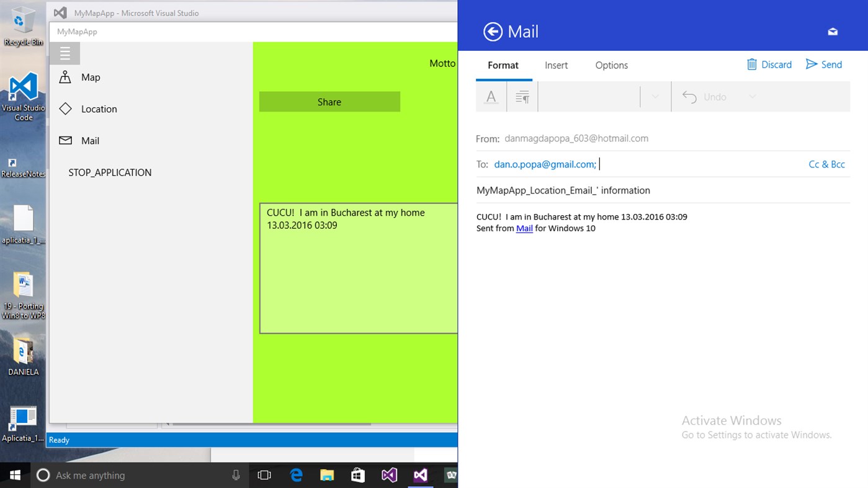Open the font formatting options (A icon)
Viewport: 868px width, 488px height.
click(x=490, y=96)
